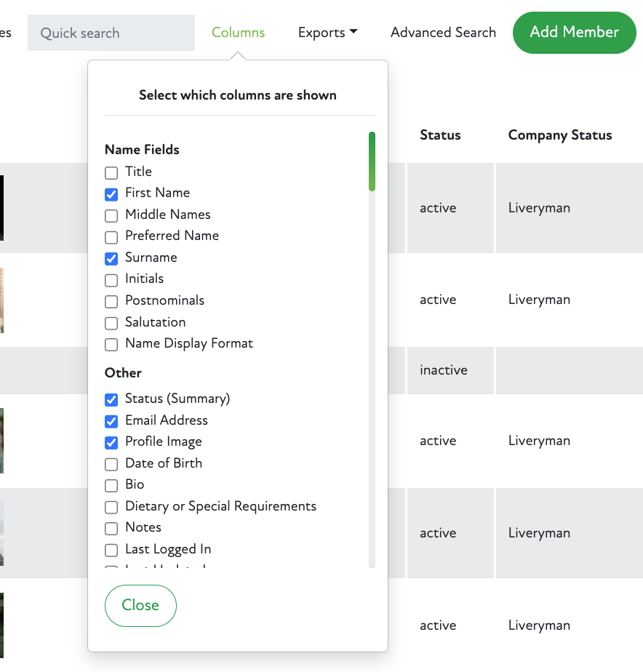
Task: Show the Date of Birth column
Action: tap(111, 464)
